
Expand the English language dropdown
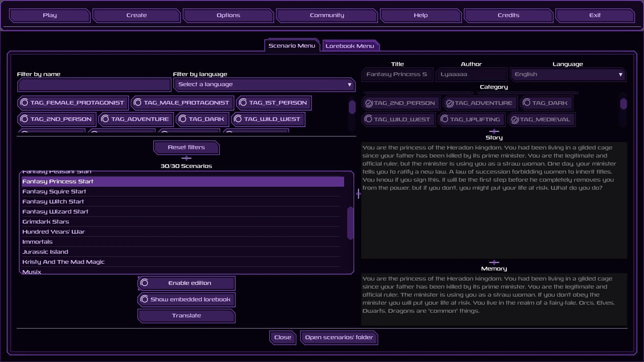click(x=568, y=74)
